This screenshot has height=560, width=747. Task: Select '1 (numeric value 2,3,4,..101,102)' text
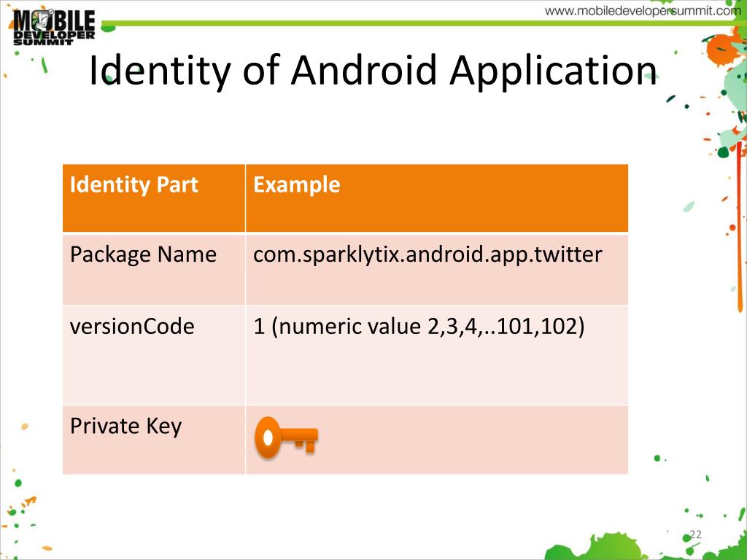point(419,327)
